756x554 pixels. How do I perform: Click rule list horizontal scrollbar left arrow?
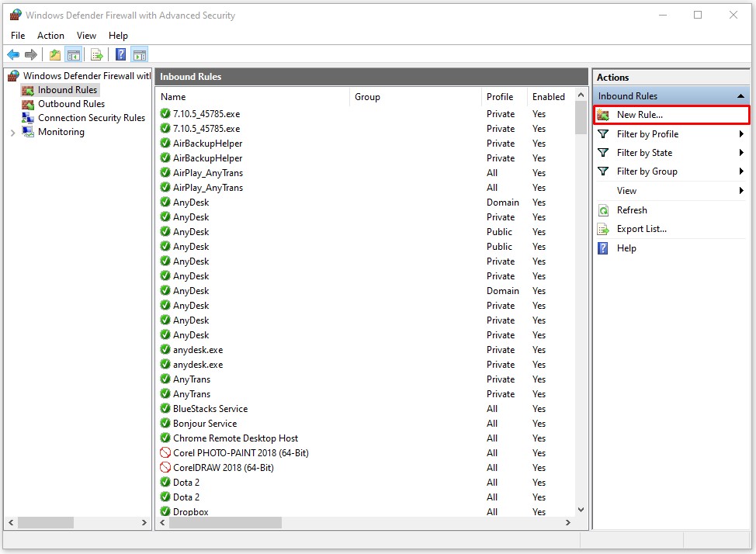[x=162, y=522]
